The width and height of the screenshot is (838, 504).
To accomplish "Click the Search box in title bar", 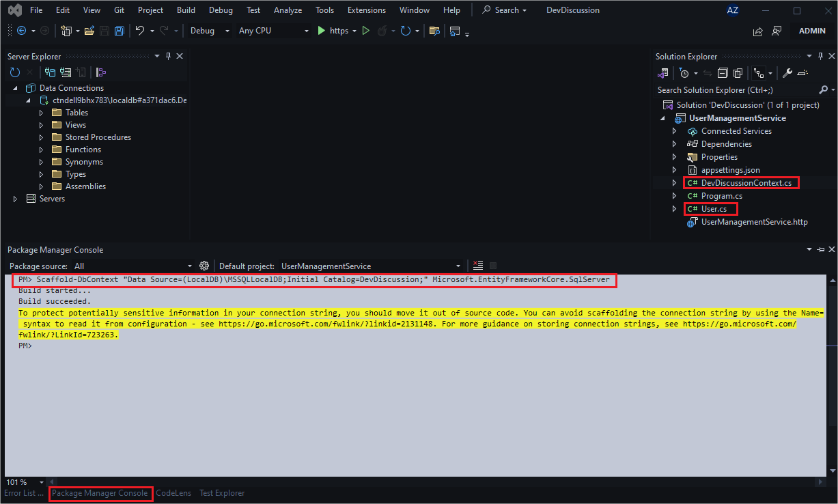I will tap(505, 10).
